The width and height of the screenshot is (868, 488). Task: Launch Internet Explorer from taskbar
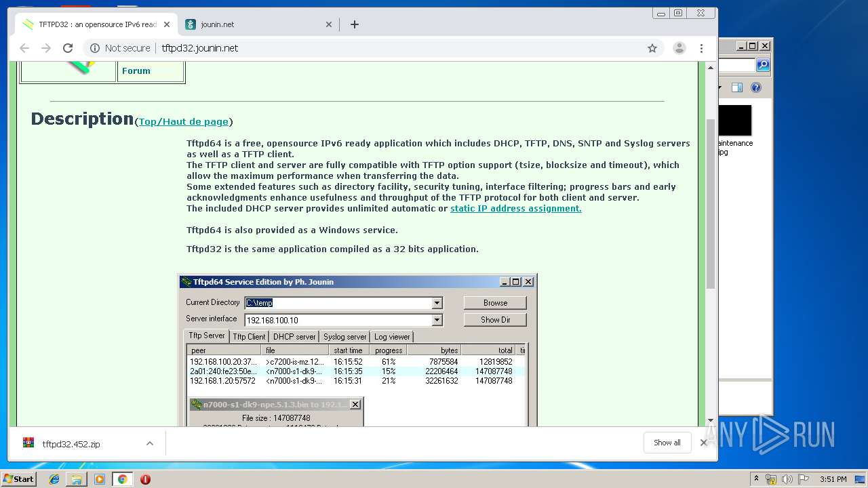coord(54,479)
